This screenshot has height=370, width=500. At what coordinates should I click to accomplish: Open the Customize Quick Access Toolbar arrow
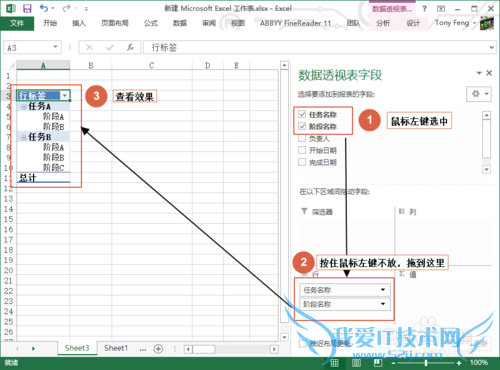point(86,9)
